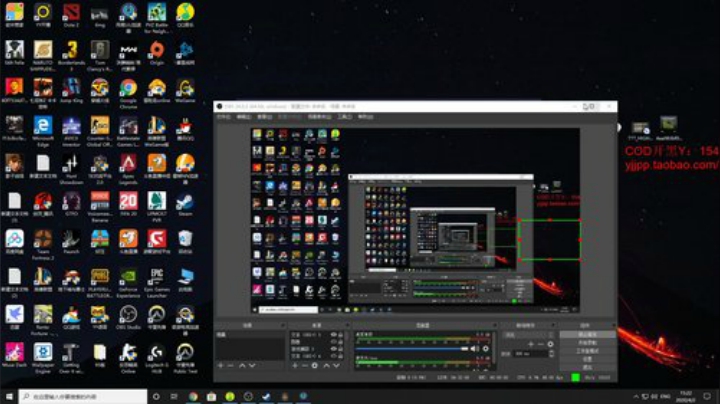Toggle visibility eye of first source row
The width and height of the screenshot is (720, 404).
(334, 335)
